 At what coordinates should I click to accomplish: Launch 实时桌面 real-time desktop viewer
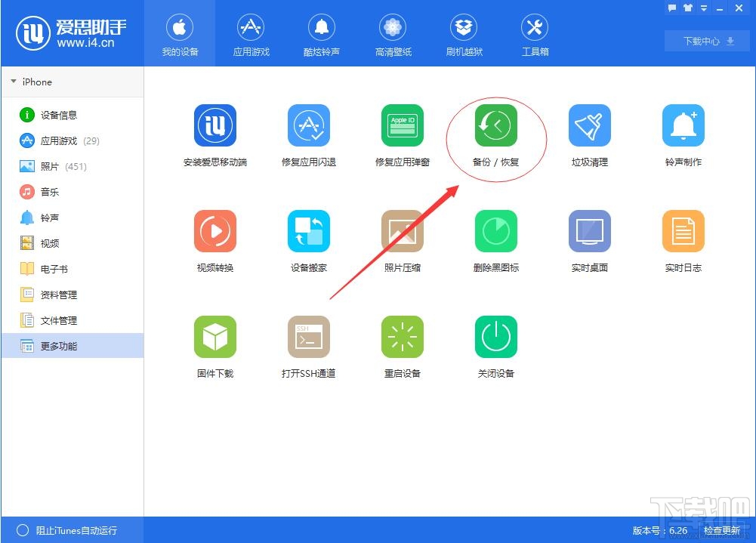pos(590,242)
